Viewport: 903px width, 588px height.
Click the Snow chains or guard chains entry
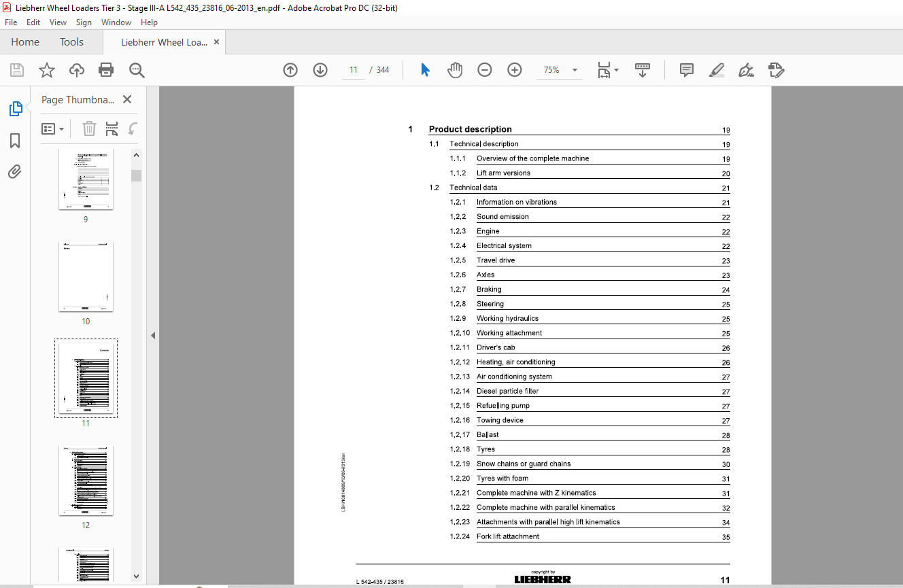point(524,464)
